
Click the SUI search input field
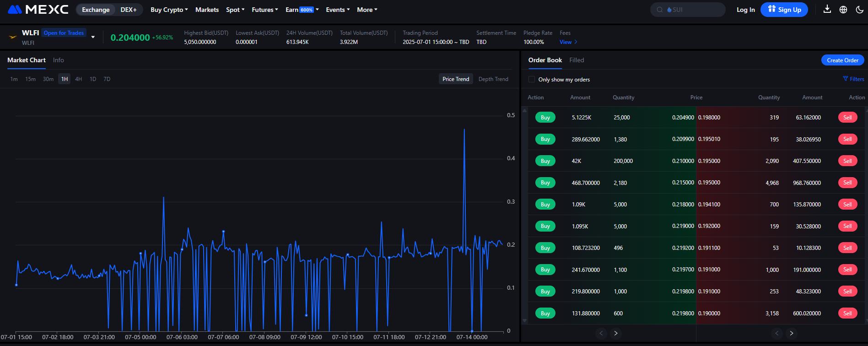(688, 10)
